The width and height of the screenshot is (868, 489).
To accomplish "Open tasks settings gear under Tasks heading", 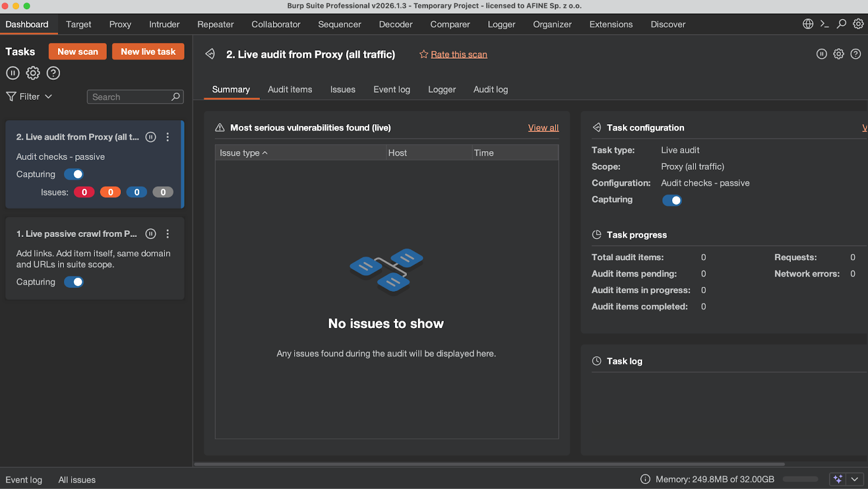I will [x=33, y=73].
